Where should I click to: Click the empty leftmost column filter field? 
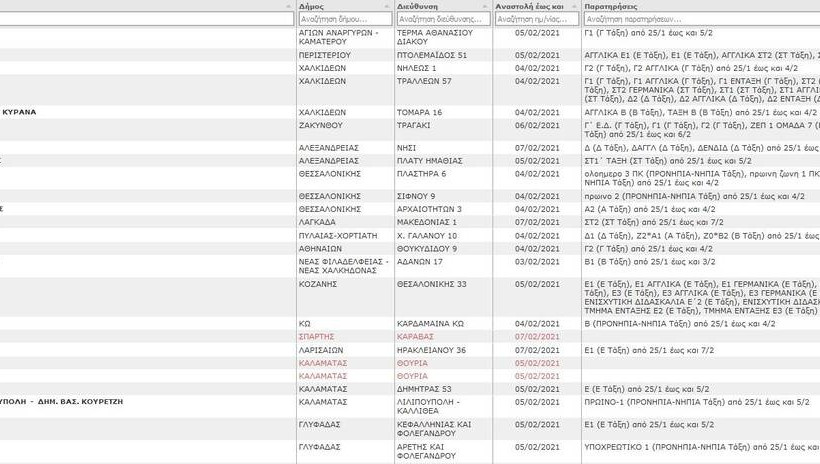[147, 19]
